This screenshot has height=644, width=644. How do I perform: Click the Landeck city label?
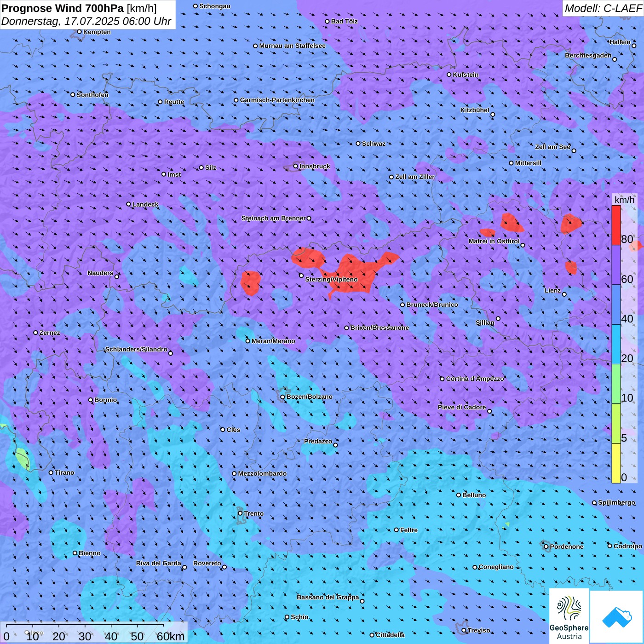145,204
